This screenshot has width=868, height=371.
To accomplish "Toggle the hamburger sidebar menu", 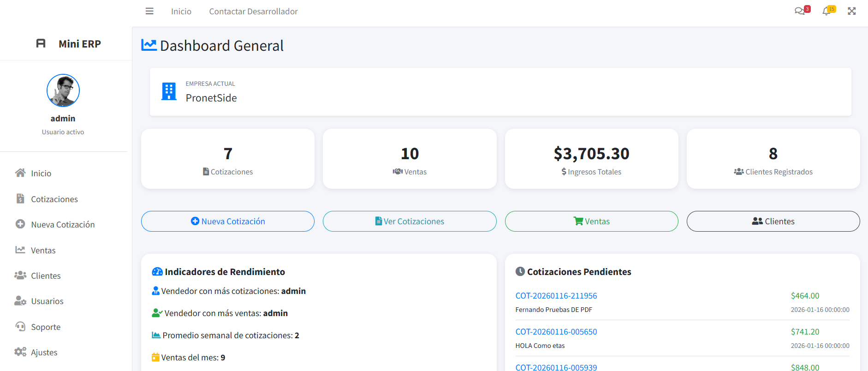I will [x=149, y=11].
